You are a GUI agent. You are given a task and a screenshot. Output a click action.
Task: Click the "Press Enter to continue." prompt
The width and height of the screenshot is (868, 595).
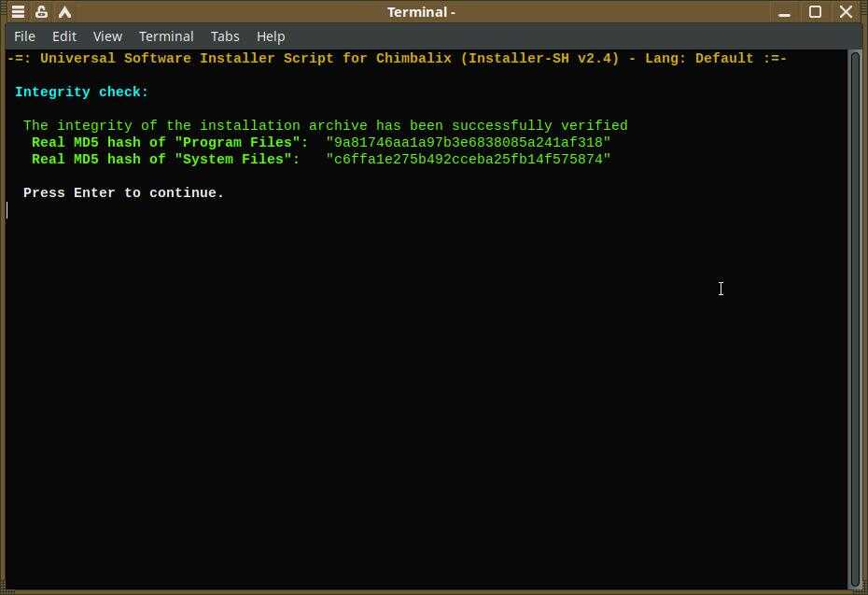[x=123, y=193]
